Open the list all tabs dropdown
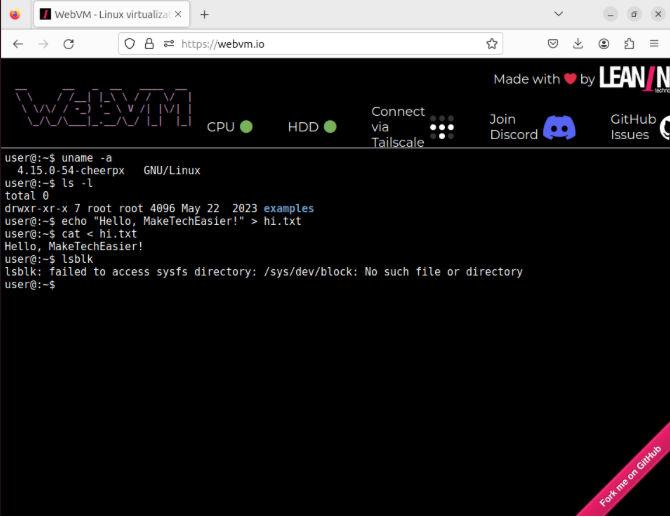 [x=558, y=14]
